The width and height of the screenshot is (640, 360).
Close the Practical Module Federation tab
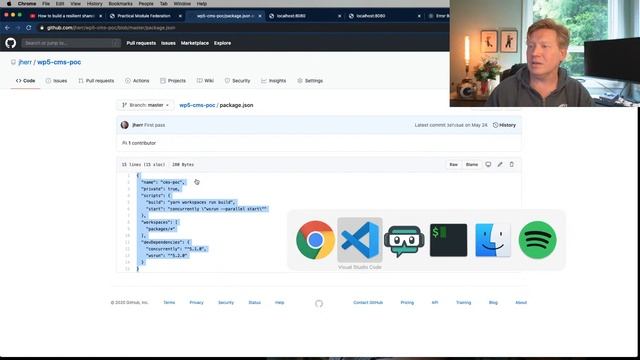click(x=180, y=16)
